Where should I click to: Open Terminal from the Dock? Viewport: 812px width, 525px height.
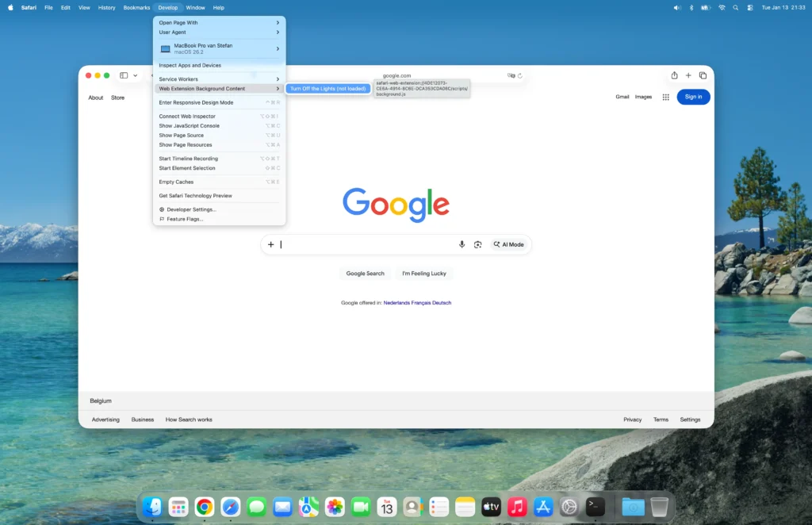(x=595, y=505)
